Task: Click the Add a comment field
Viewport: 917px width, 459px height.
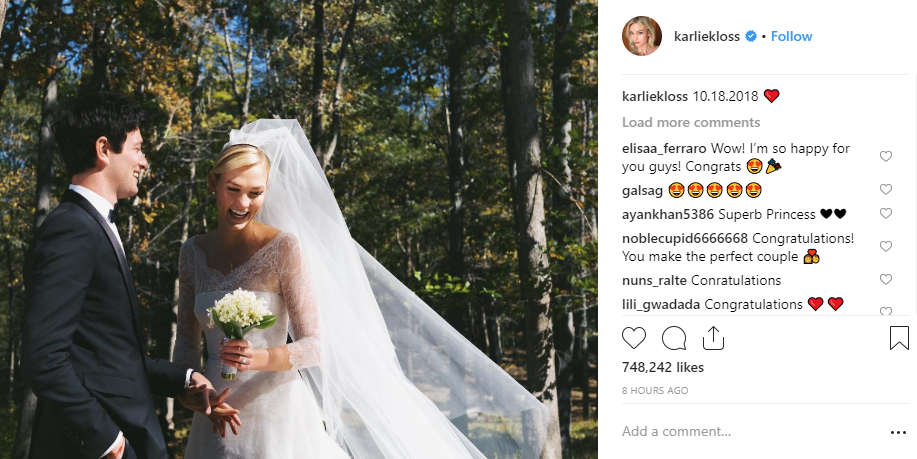Action: pos(752,432)
